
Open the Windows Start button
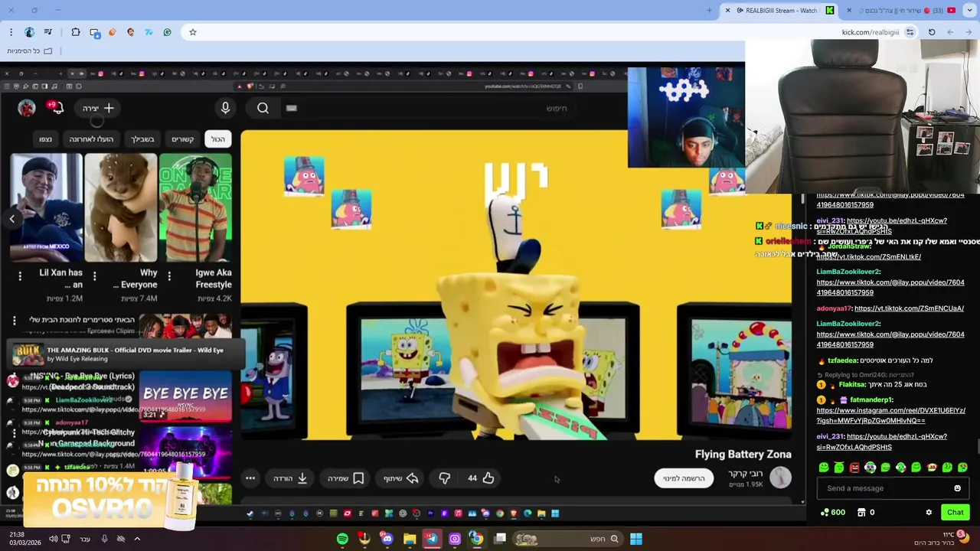(635, 539)
